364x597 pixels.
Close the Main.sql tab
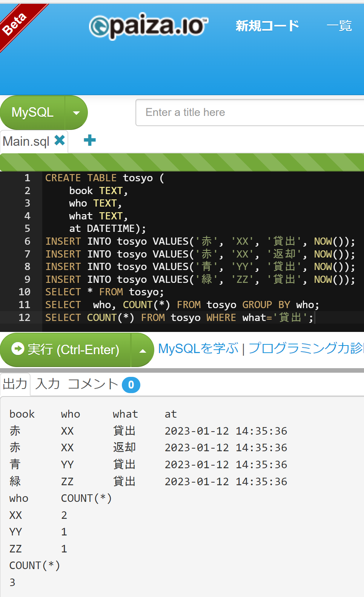[60, 140]
